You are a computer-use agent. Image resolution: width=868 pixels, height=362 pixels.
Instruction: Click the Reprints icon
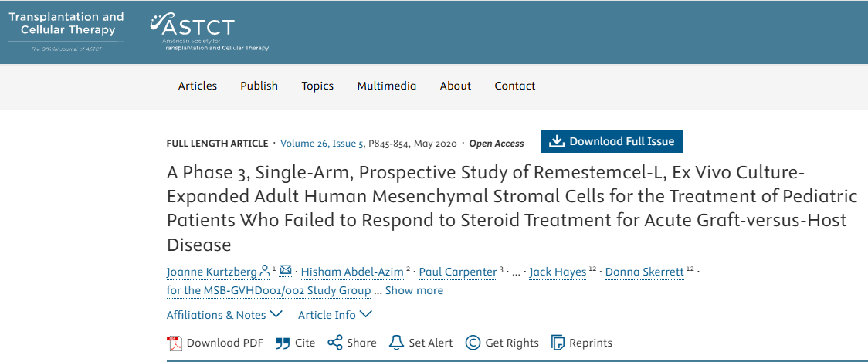tap(558, 343)
